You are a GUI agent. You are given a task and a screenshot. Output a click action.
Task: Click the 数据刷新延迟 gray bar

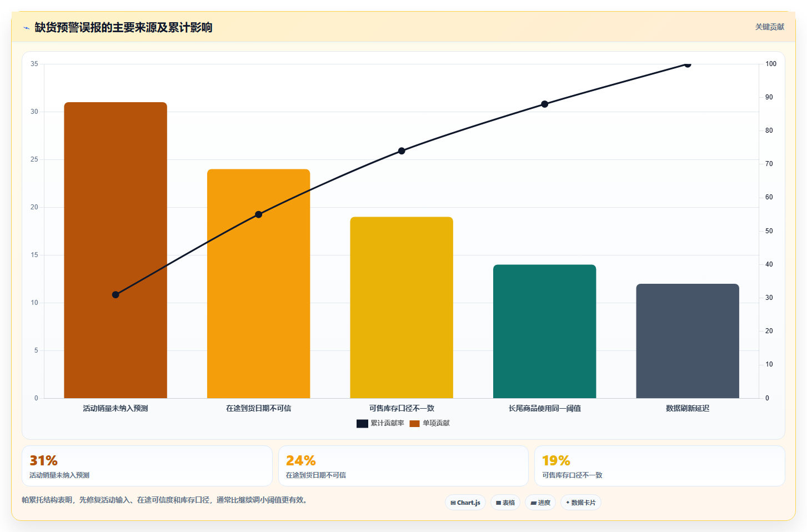(x=688, y=341)
